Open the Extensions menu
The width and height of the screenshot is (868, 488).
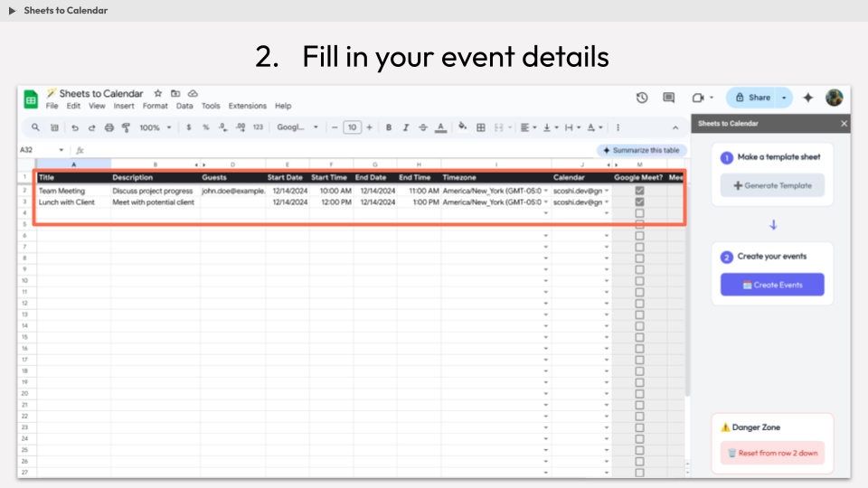point(248,106)
